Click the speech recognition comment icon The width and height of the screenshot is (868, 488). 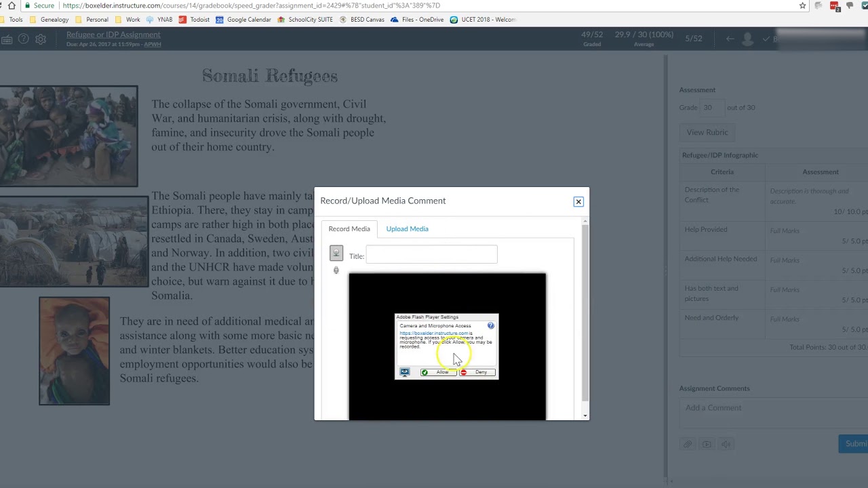click(726, 444)
